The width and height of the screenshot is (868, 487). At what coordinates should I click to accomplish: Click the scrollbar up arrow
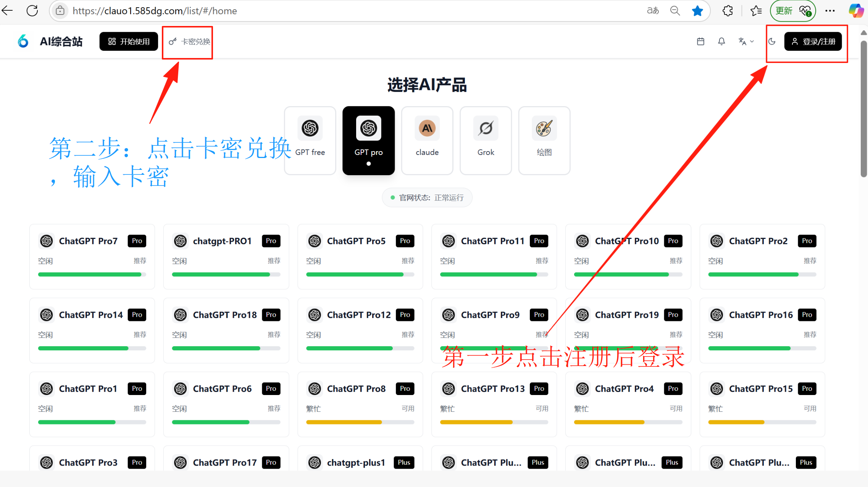[x=864, y=33]
